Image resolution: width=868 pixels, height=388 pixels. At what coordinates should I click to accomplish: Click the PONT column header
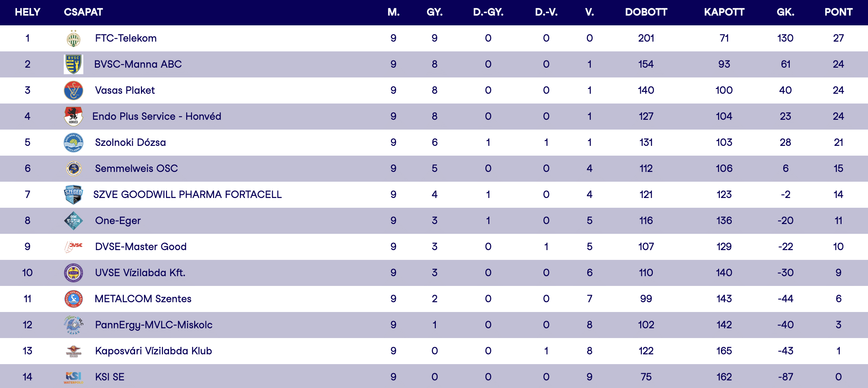pos(838,12)
